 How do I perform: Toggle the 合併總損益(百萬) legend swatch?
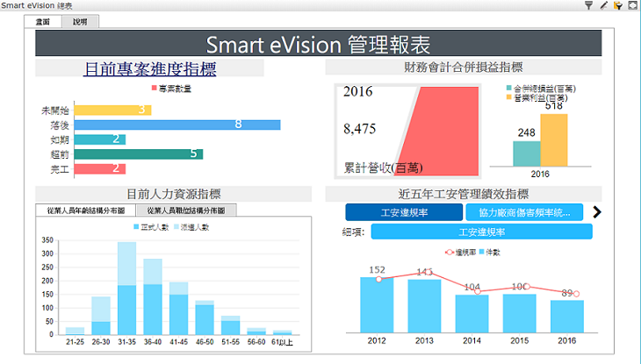(509, 88)
